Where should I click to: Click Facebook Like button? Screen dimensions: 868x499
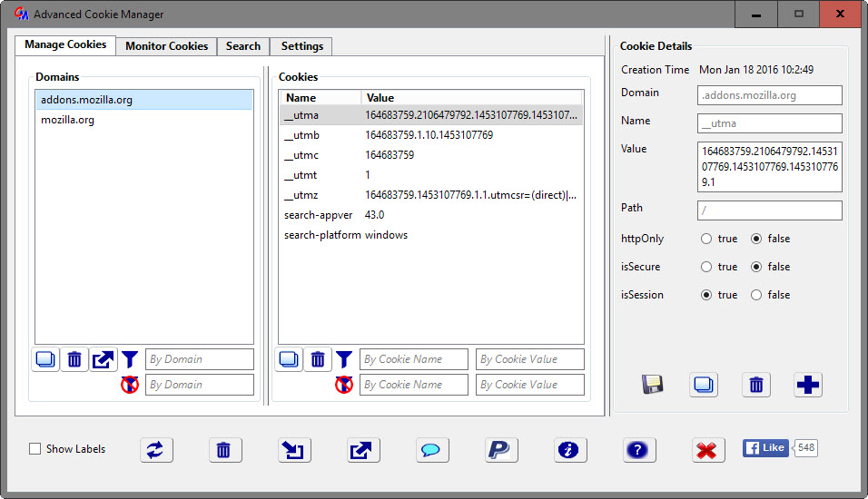(x=765, y=448)
